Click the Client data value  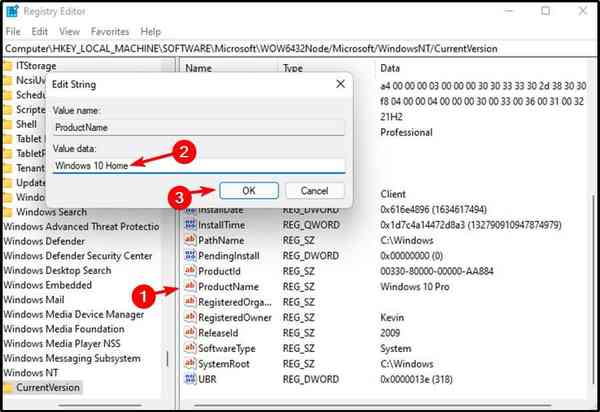coord(393,194)
